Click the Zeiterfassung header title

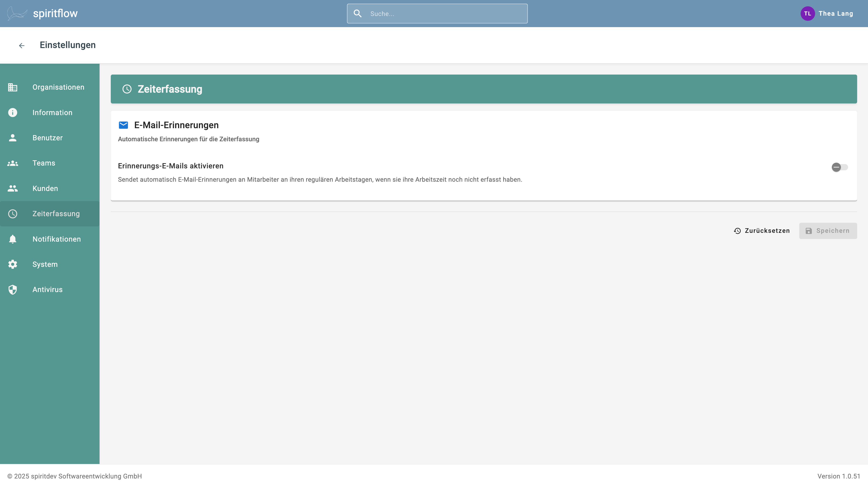click(x=170, y=89)
